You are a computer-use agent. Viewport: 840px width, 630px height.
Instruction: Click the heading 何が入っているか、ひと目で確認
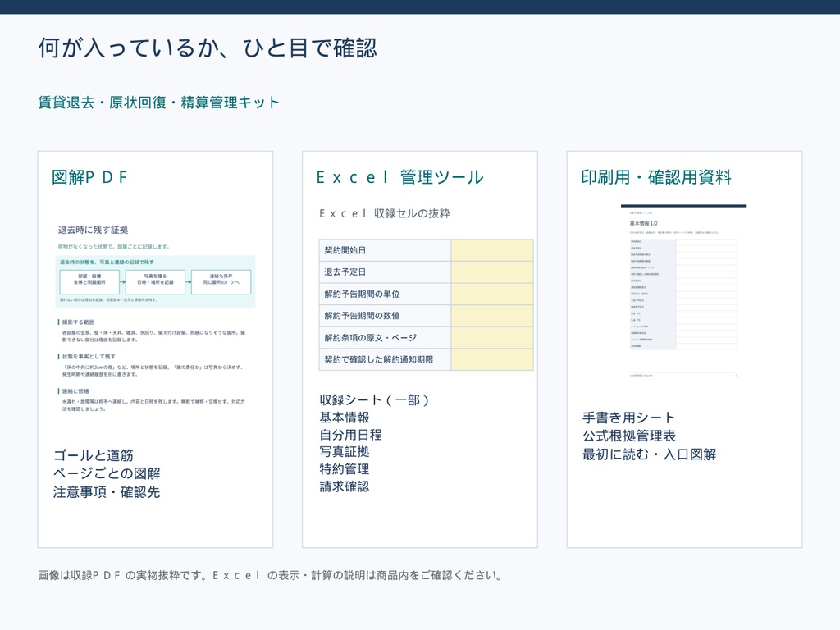pos(208,48)
